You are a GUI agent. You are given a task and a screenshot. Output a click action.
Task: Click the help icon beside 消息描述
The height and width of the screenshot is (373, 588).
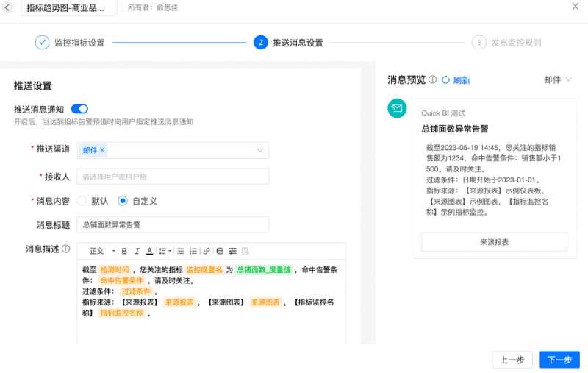(x=65, y=249)
